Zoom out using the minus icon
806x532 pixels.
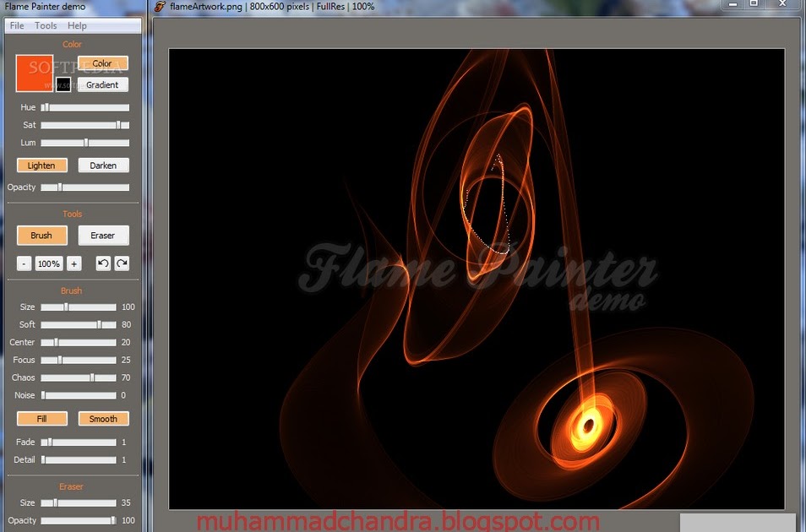(24, 263)
